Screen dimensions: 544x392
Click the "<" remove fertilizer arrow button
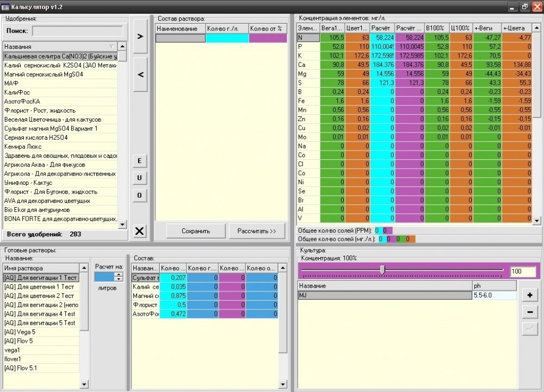[x=140, y=74]
